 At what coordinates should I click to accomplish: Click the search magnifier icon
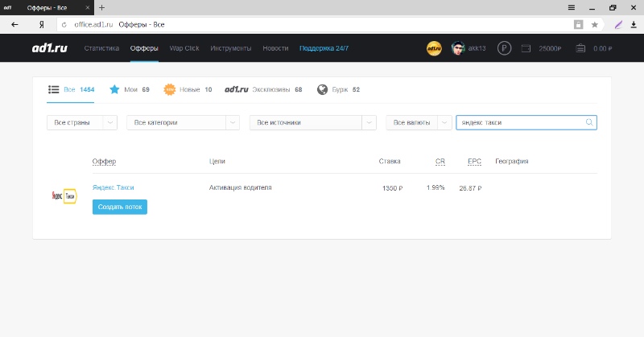pyautogui.click(x=589, y=122)
